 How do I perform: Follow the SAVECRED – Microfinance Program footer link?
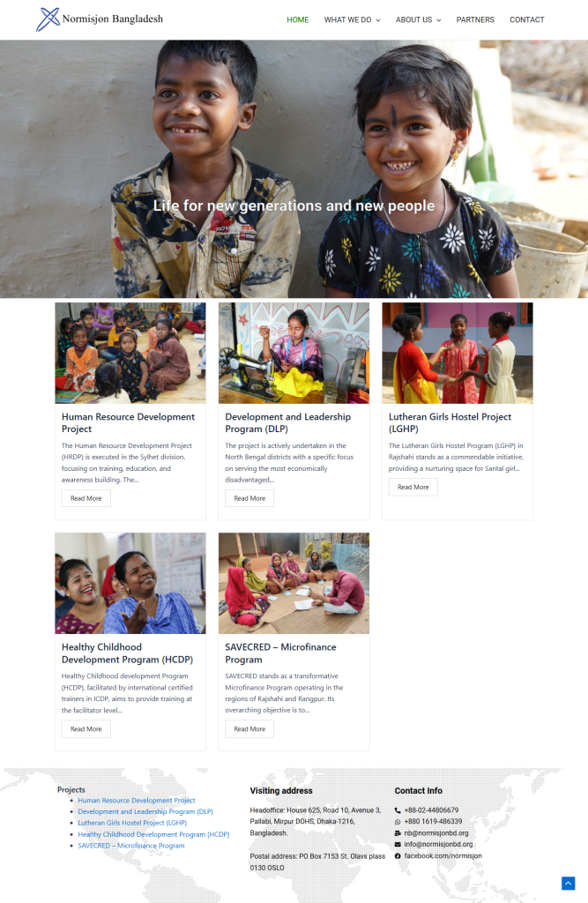[x=131, y=846]
